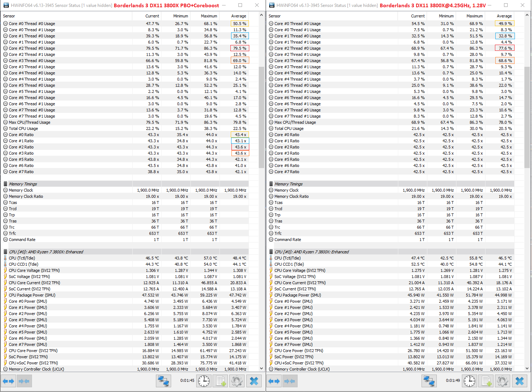The width and height of the screenshot is (532, 392).
Task: Click the Sensor column header in right window
Action: point(332,16)
